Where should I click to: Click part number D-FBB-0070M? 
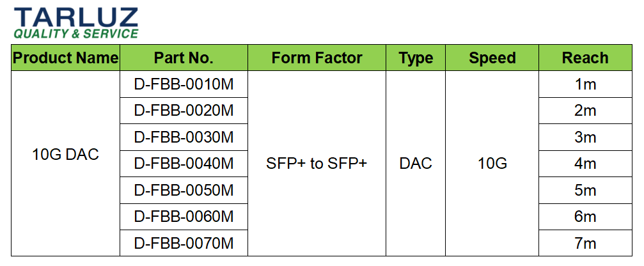pyautogui.click(x=184, y=244)
